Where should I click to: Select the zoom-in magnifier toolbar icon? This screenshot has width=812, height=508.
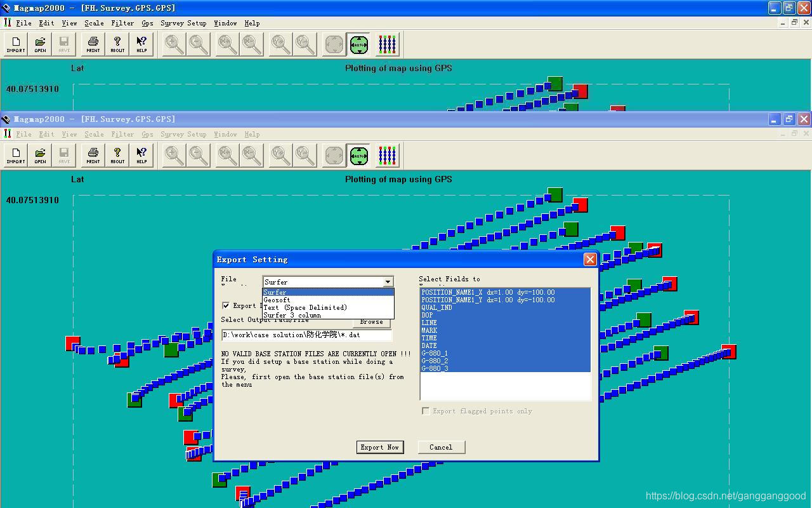171,155
